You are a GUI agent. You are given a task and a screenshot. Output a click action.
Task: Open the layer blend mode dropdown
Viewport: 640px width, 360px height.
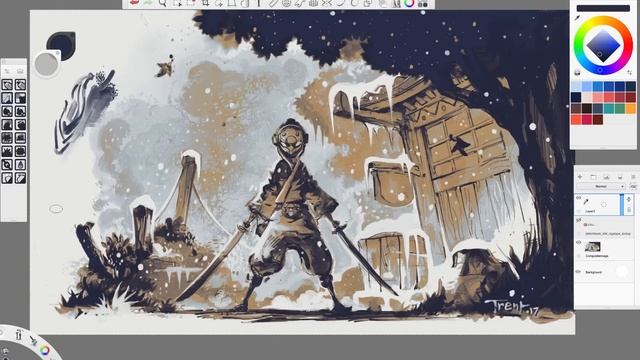[x=602, y=187]
